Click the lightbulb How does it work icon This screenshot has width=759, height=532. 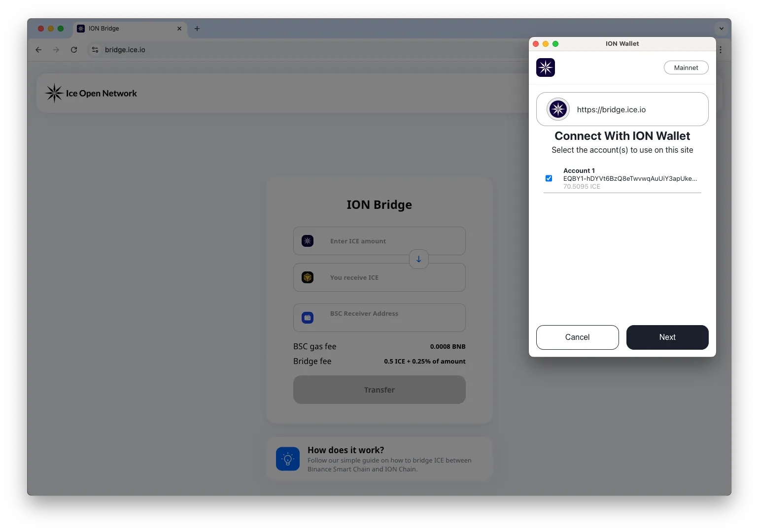[288, 459]
